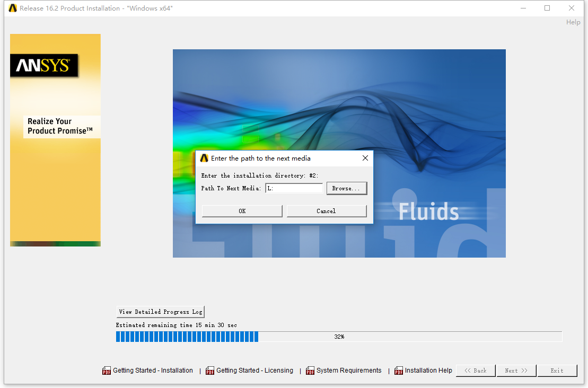Image resolution: width=588 pixels, height=388 pixels.
Task: Exit the installer with the Exit button
Action: (x=557, y=371)
